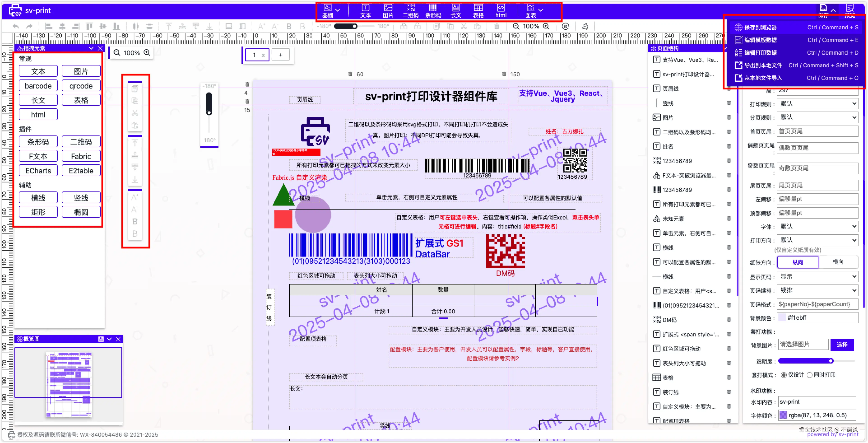Click the trash delete icon in the toolbar
The width and height of the screenshot is (868, 443).
(497, 26)
